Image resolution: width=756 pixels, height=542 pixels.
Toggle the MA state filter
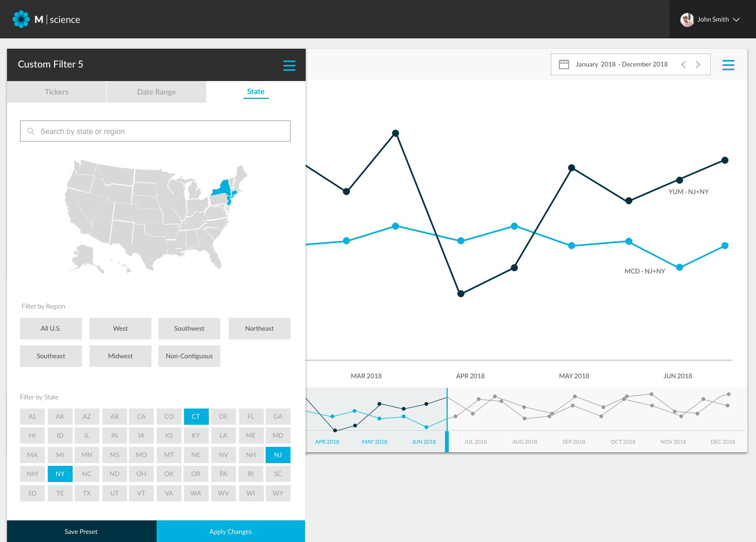coord(32,455)
